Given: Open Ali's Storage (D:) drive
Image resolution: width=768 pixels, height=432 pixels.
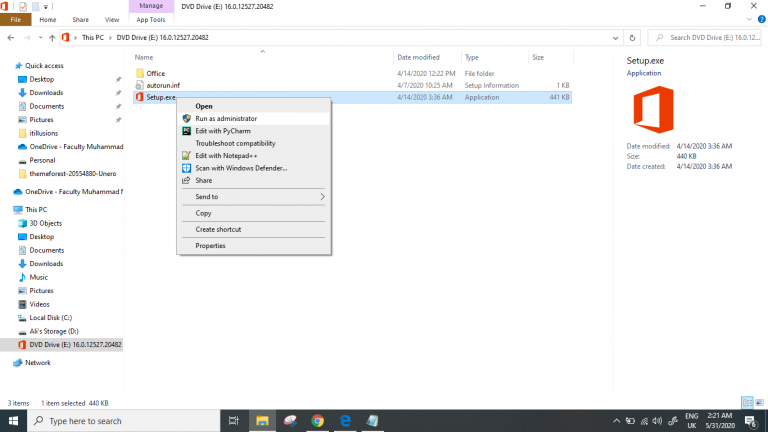Looking at the screenshot, I should [53, 331].
